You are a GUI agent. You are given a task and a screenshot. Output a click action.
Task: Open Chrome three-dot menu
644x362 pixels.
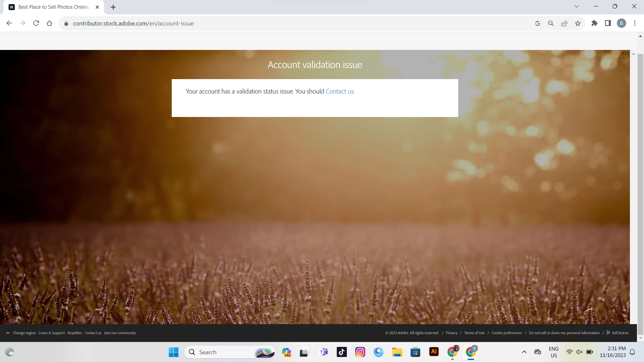pos(635,23)
